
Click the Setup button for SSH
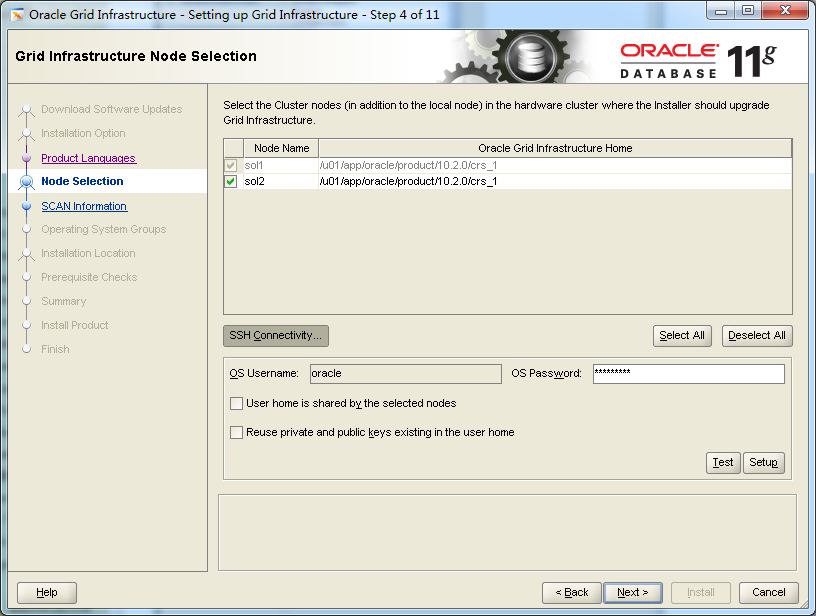coord(763,463)
